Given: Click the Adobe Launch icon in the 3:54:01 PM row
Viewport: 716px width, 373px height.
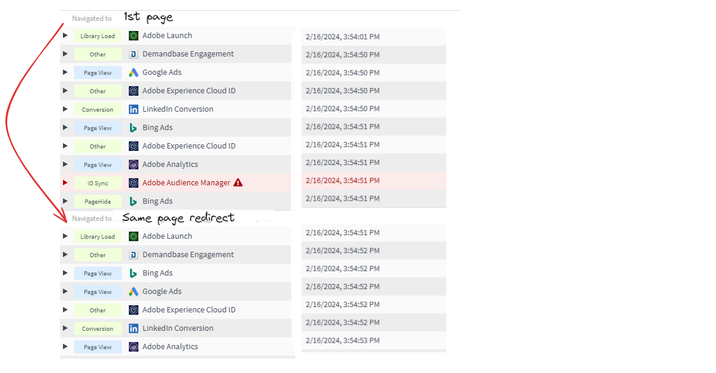Looking at the screenshot, I should [x=133, y=36].
